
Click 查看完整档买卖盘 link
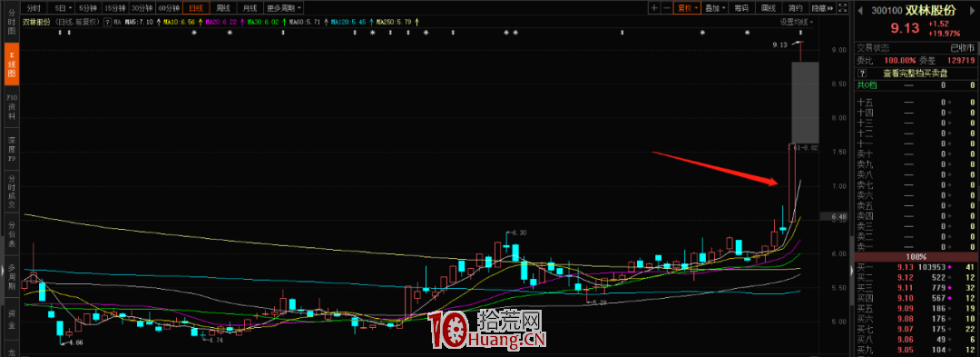pyautogui.click(x=915, y=74)
